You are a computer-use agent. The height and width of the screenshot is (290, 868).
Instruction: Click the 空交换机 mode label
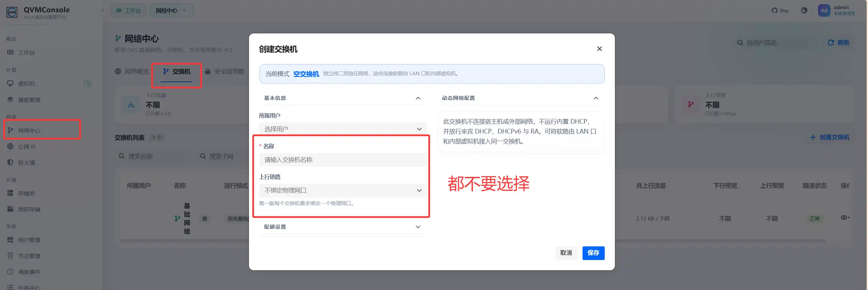click(306, 74)
